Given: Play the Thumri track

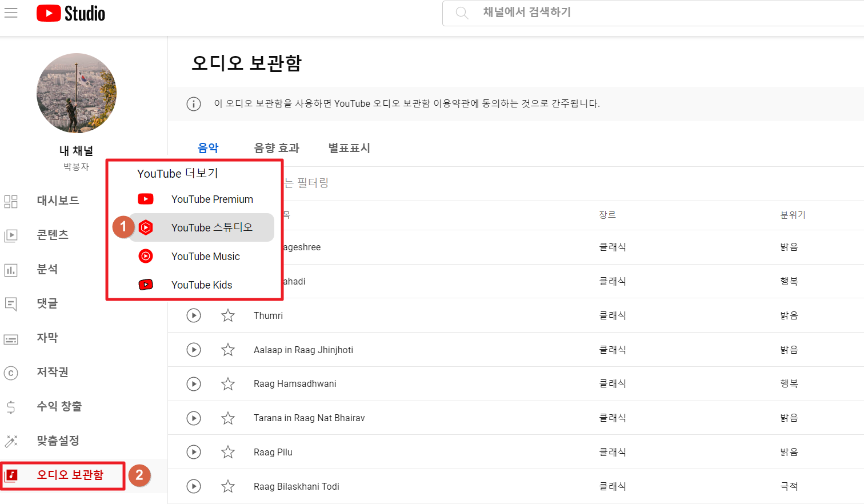Looking at the screenshot, I should pos(194,315).
